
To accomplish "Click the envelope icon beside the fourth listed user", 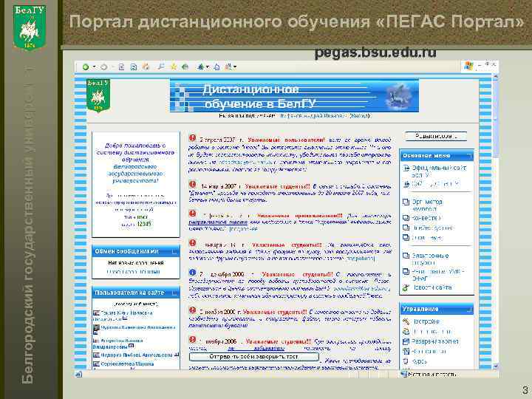I will click(177, 355).
